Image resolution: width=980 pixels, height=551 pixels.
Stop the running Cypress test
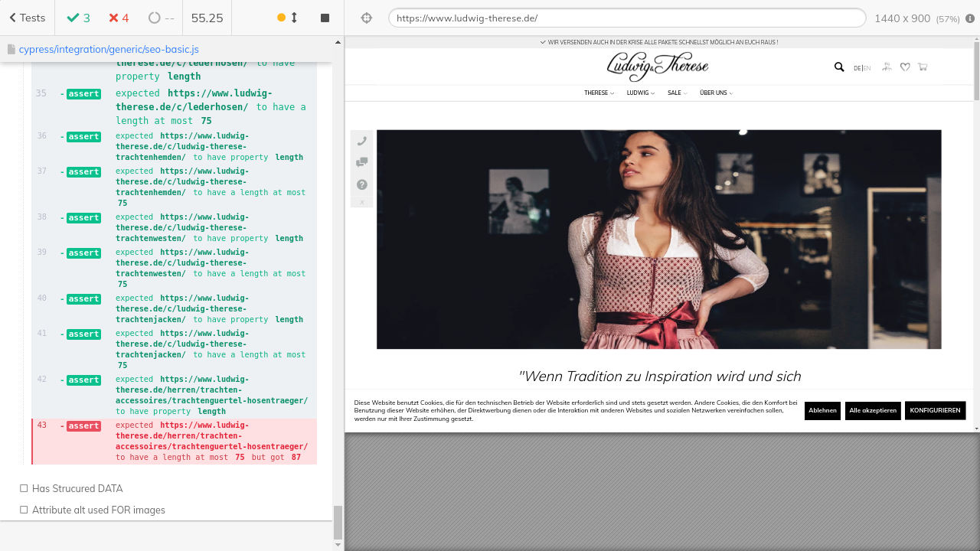(325, 18)
